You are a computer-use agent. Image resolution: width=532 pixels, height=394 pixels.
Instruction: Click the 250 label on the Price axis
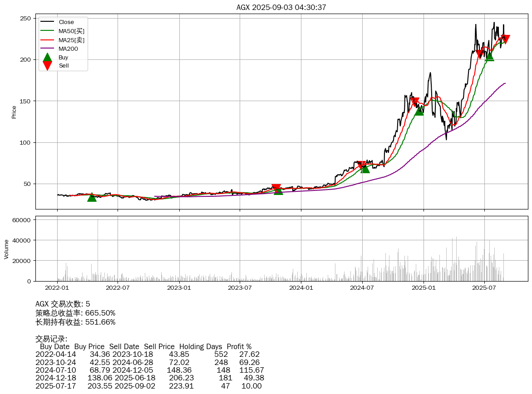click(25, 18)
